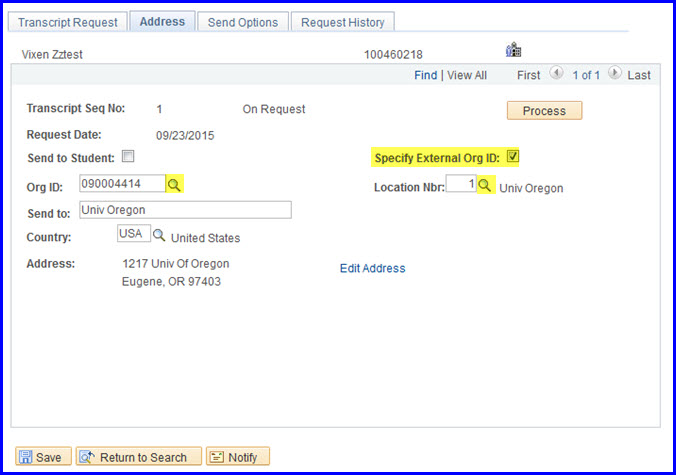The image size is (676, 475).
Task: Click the Return to Search button
Action: click(139, 457)
